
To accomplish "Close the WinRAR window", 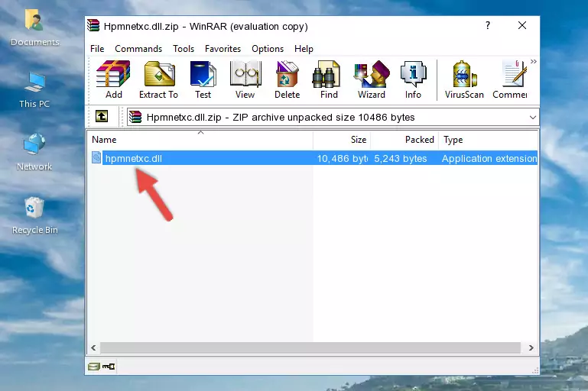I will (x=522, y=25).
